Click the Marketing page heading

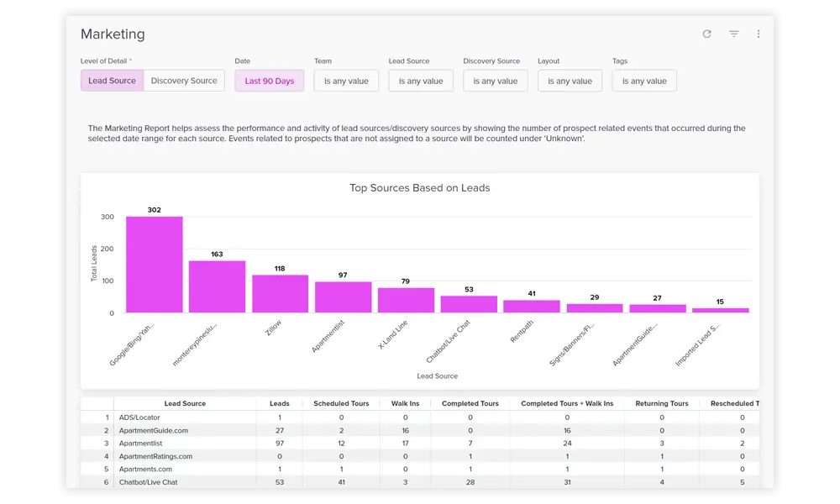(113, 34)
